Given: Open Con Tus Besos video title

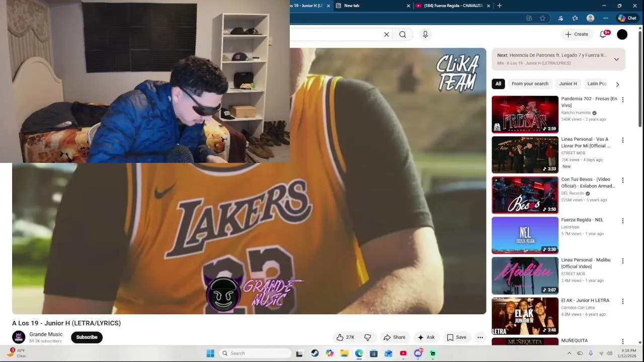Looking at the screenshot, I should pyautogui.click(x=588, y=183).
